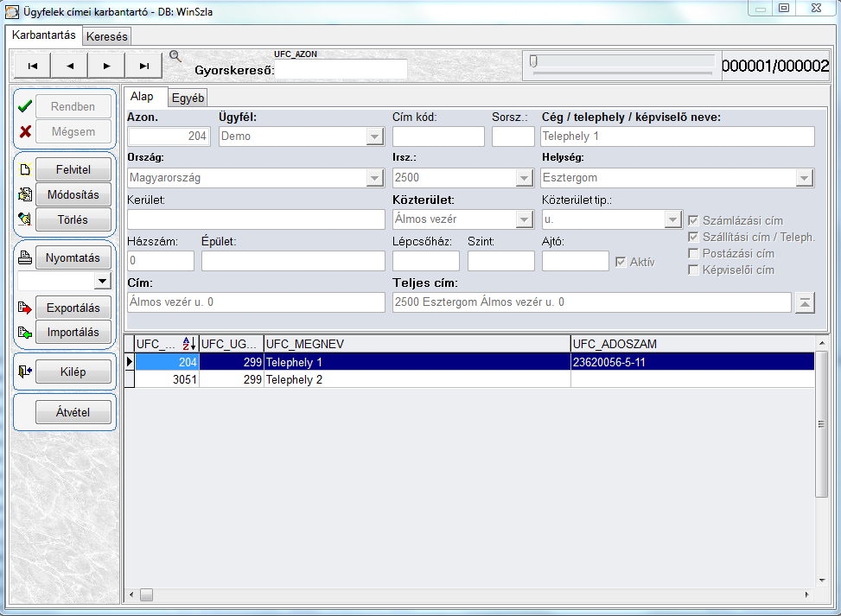Click the Felvitel button
841x616 pixels.
pos(73,169)
